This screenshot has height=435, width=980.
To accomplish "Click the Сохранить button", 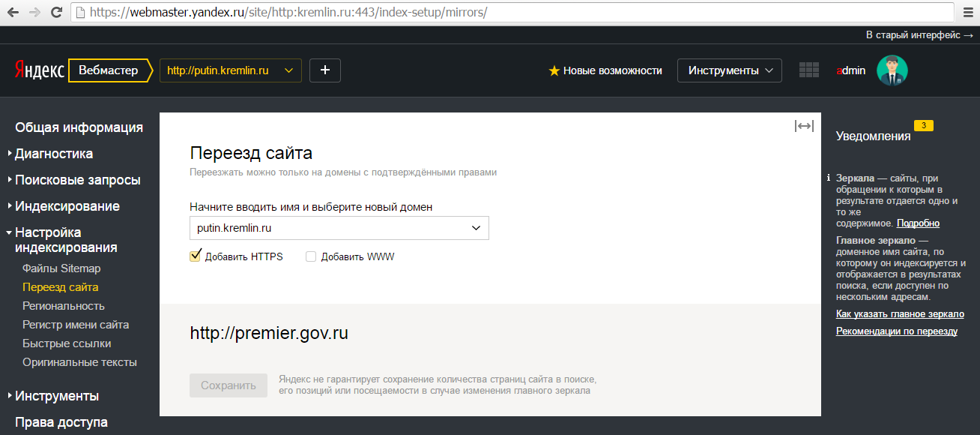I will [x=228, y=385].
